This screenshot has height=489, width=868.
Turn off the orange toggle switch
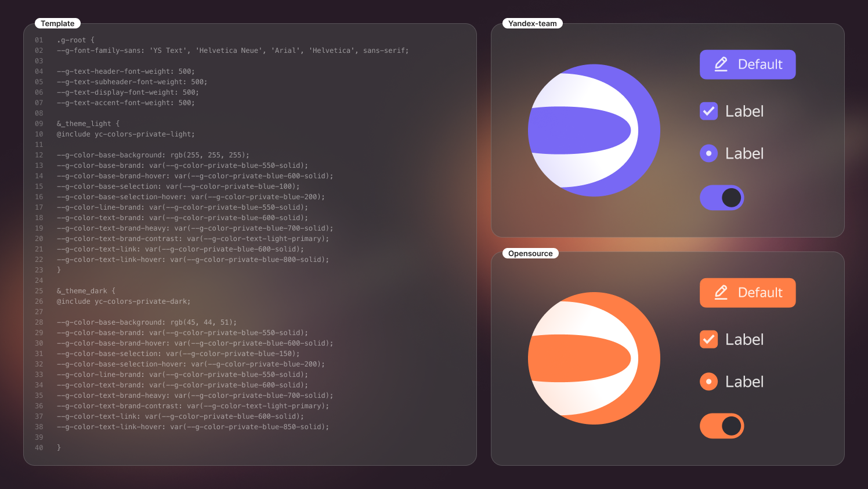pyautogui.click(x=722, y=426)
